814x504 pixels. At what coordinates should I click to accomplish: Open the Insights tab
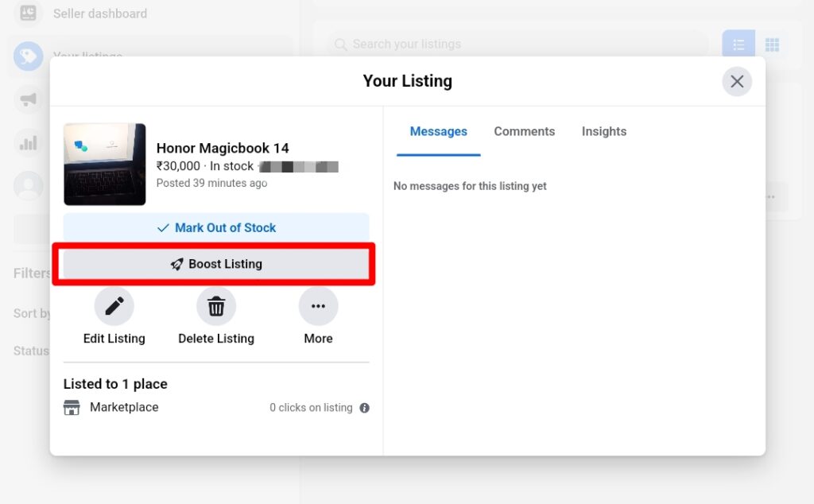pos(604,132)
